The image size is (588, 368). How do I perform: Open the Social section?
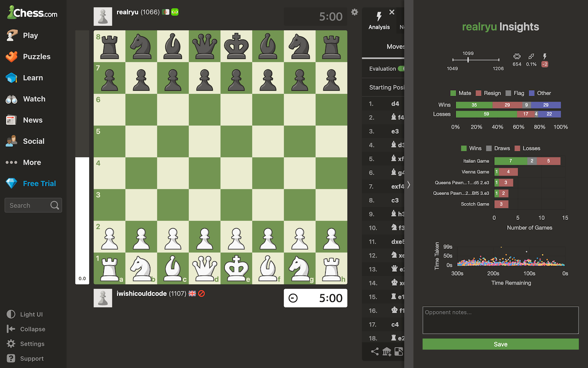click(25, 141)
